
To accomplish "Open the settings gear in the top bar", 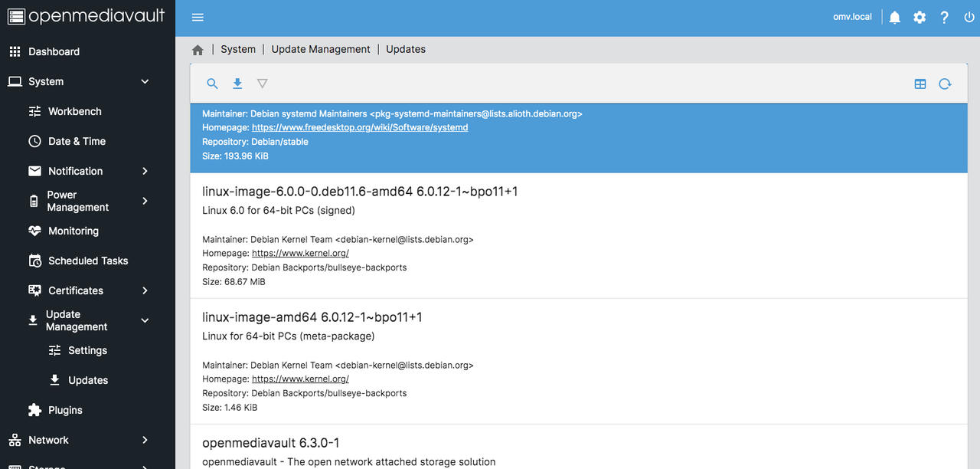I will pyautogui.click(x=920, y=17).
